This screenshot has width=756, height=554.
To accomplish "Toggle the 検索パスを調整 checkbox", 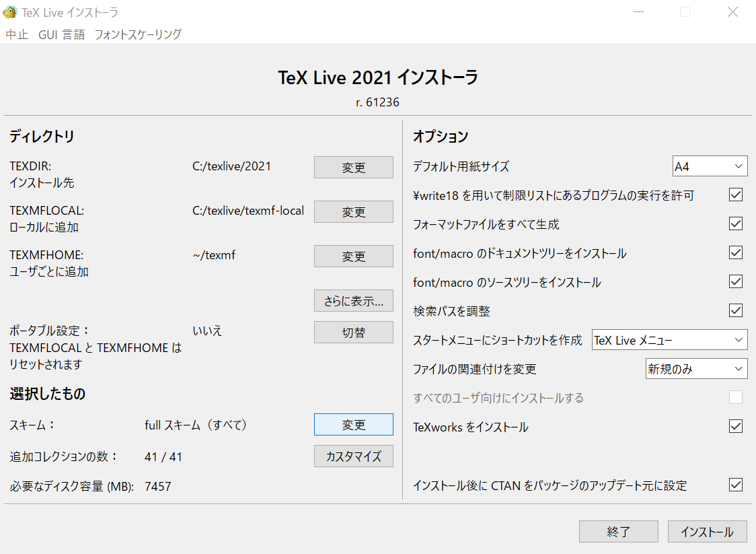I will point(736,311).
